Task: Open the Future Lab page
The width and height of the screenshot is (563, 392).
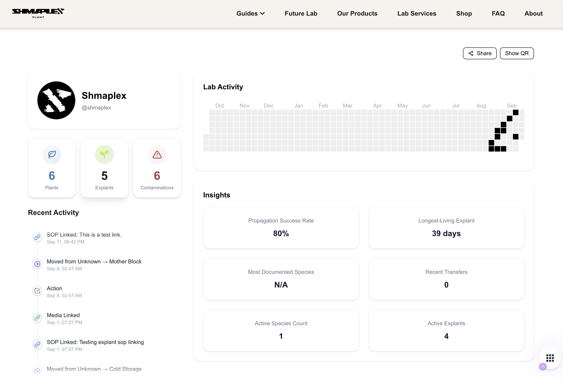Action: pos(301,13)
